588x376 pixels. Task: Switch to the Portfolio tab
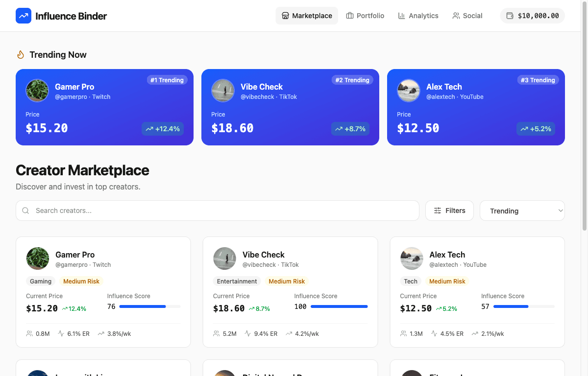pyautogui.click(x=365, y=16)
